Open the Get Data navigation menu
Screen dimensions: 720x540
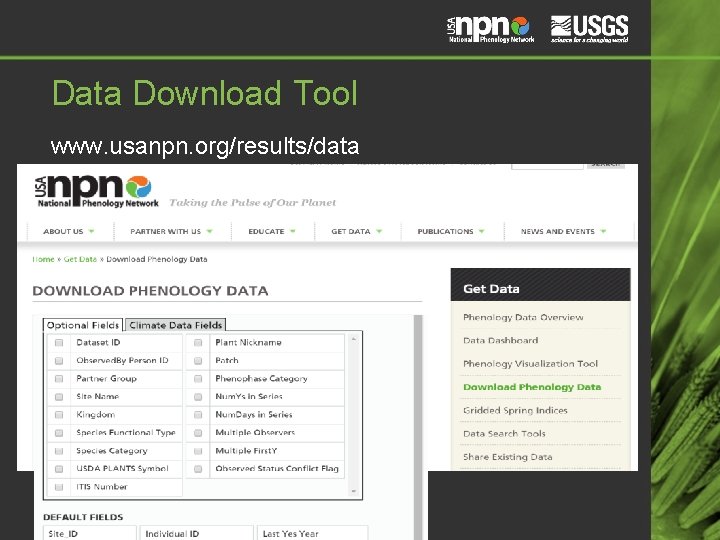[x=351, y=231]
